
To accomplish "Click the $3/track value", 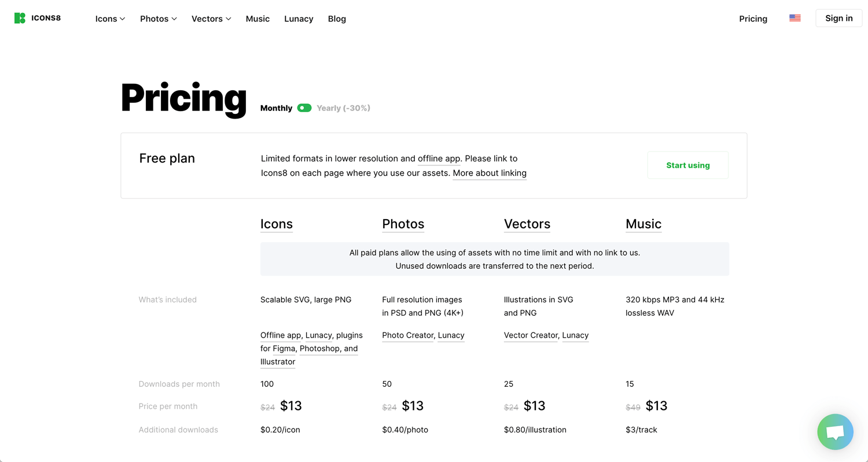I will 641,430.
